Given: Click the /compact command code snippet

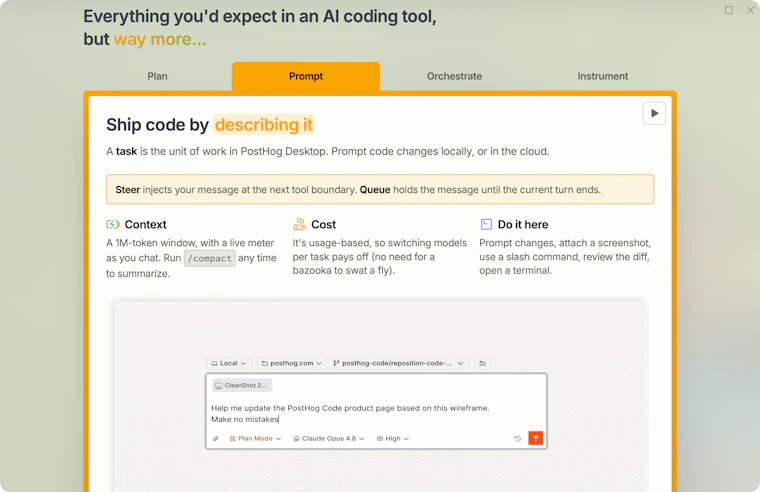Looking at the screenshot, I should click(x=209, y=258).
